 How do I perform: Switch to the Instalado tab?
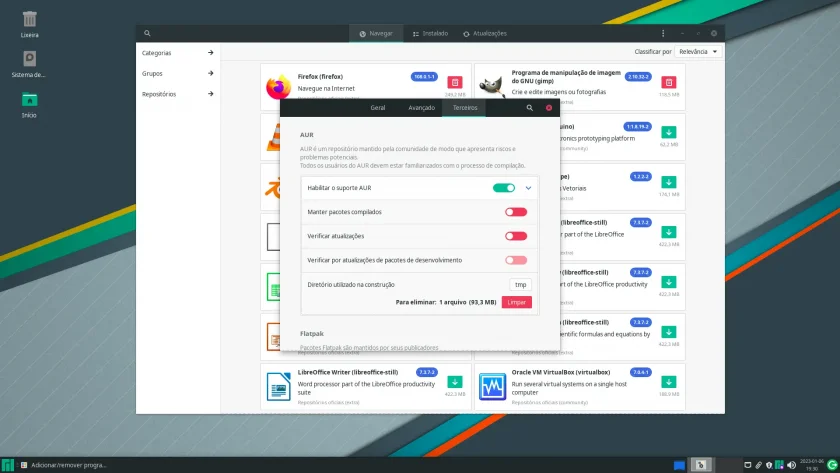tap(430, 33)
